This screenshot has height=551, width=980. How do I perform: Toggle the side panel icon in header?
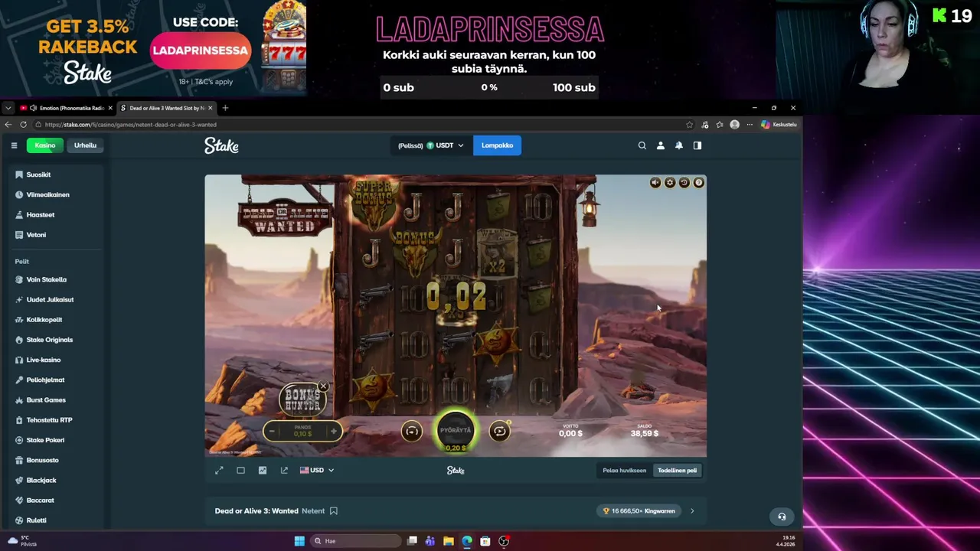pos(697,145)
